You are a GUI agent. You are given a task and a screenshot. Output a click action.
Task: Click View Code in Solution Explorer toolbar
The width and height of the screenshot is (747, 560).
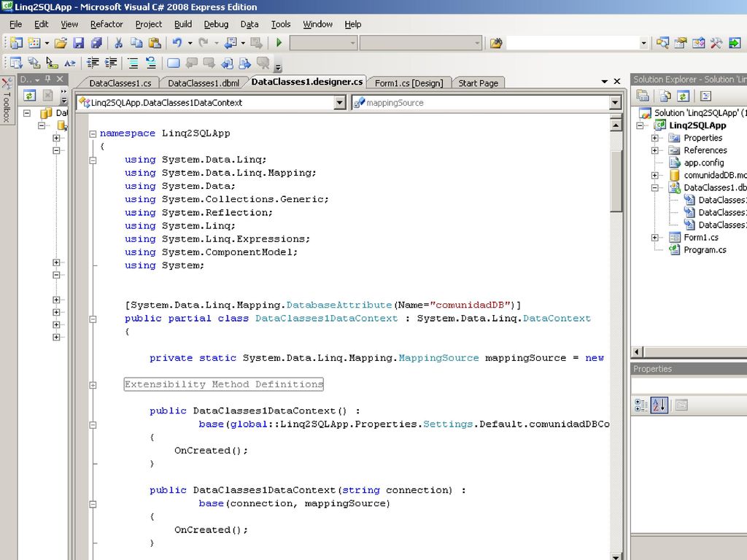pos(705,96)
